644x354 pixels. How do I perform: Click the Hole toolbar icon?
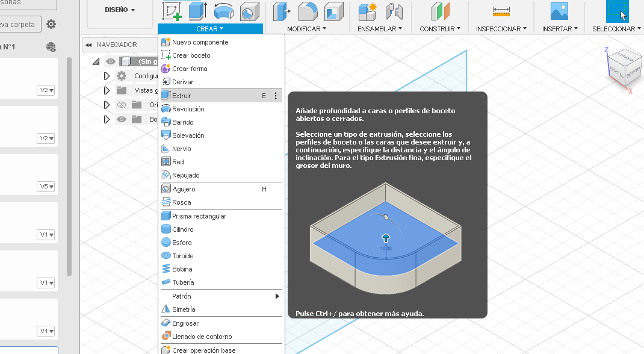click(x=249, y=11)
